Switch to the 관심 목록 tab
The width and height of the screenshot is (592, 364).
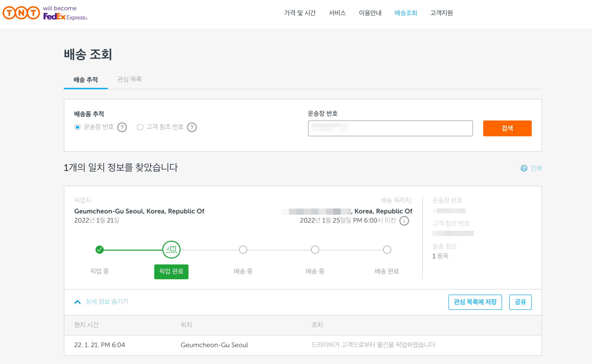tap(129, 79)
